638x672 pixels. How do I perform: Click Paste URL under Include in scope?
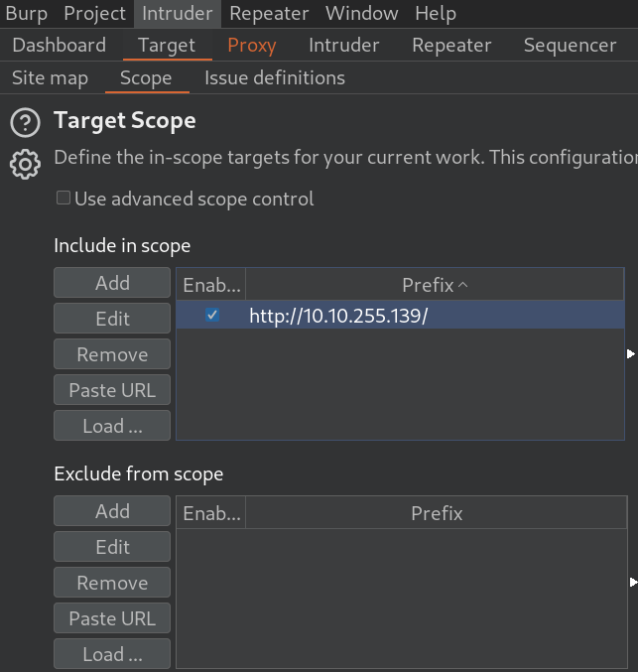pos(112,390)
